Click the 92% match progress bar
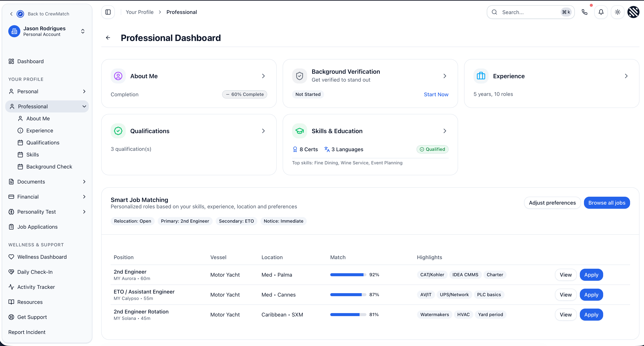Screen dimensions: 644x346 tap(348, 275)
